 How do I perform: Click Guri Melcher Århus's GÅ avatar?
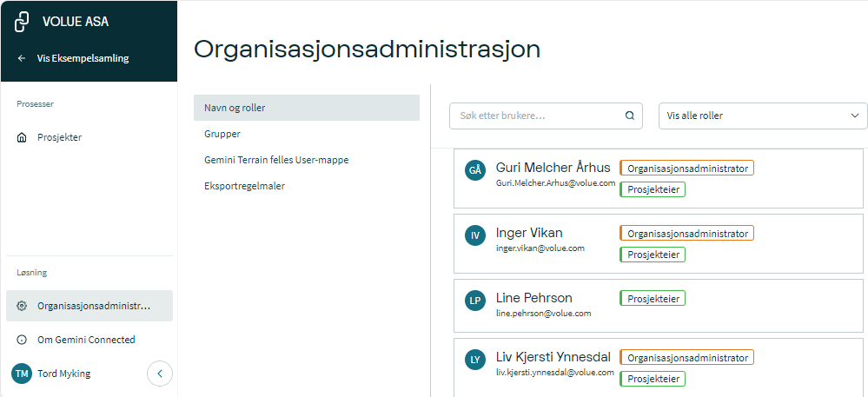(474, 170)
